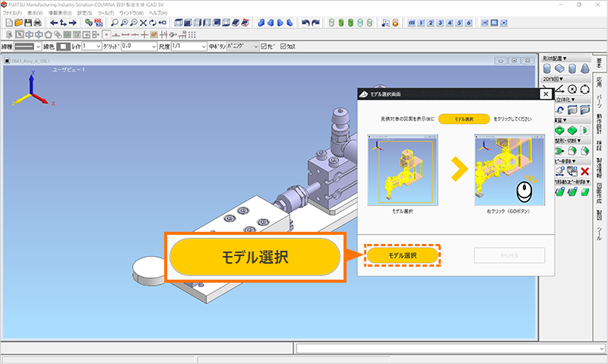
Task: Open the command line dropdown at bottom
Action: pyautogui.click(x=601, y=349)
